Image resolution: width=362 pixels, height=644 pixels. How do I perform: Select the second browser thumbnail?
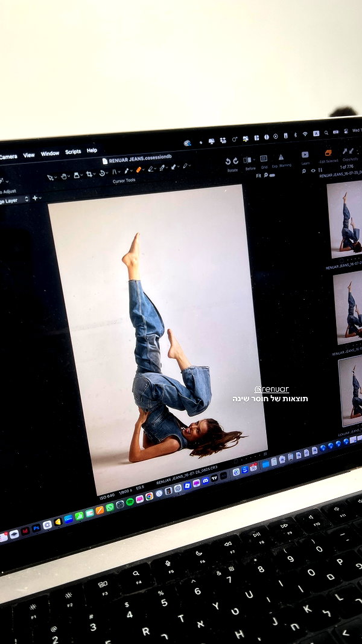pos(348,308)
